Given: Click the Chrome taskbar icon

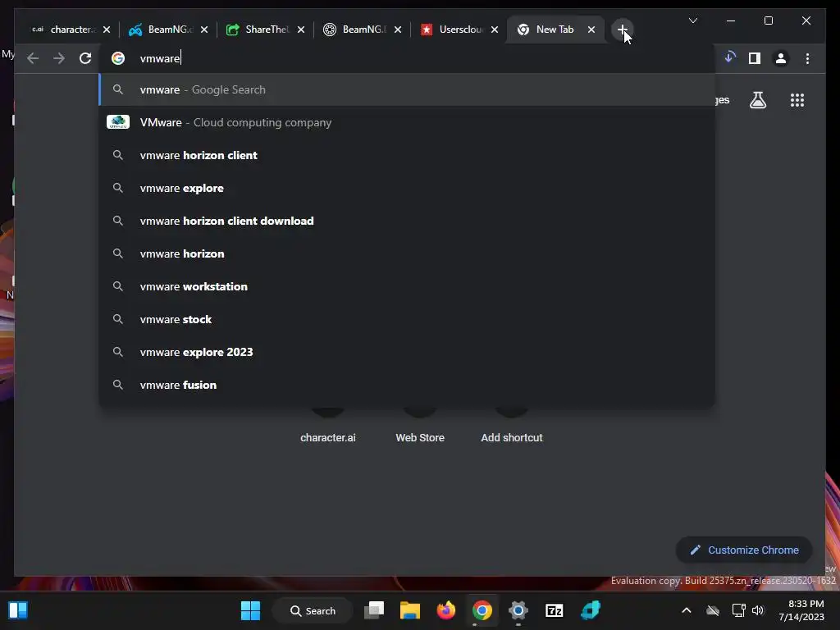Looking at the screenshot, I should (x=482, y=610).
